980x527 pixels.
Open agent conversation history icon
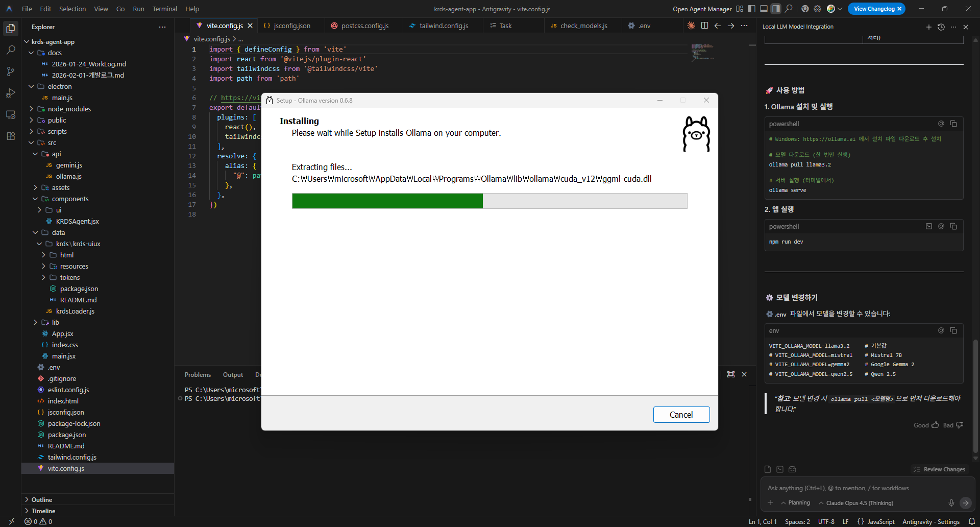(941, 27)
